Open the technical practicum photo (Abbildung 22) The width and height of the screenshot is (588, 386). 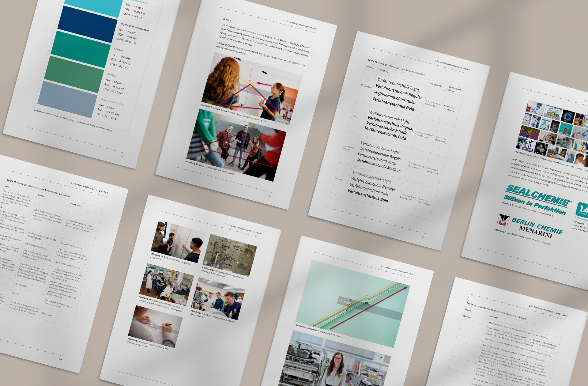pyautogui.click(x=218, y=299)
